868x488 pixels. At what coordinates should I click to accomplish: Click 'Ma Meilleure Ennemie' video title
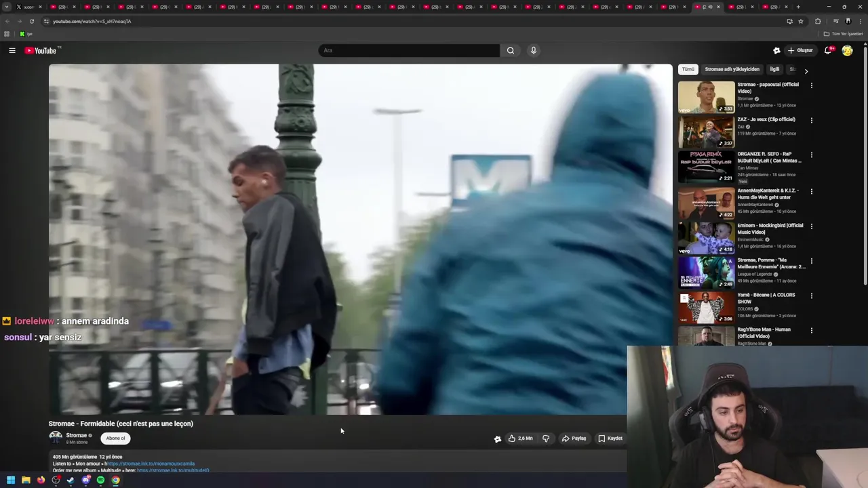coord(771,263)
